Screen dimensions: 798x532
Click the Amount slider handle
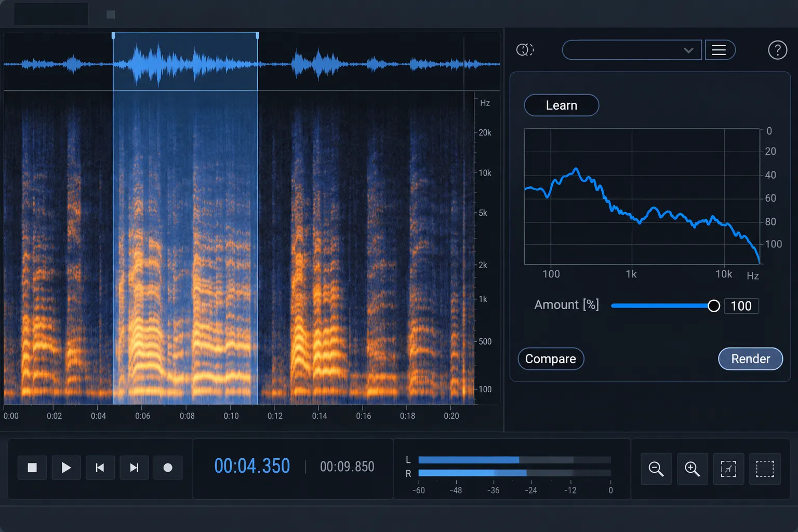pos(714,306)
